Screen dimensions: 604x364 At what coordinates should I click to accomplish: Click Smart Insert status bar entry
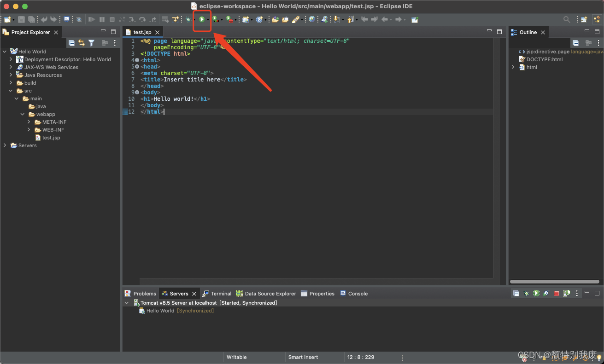[303, 357]
